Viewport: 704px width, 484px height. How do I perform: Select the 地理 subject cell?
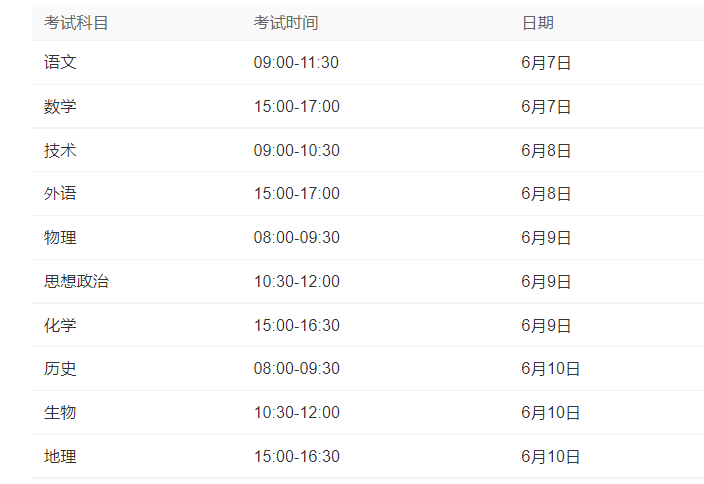click(x=60, y=457)
